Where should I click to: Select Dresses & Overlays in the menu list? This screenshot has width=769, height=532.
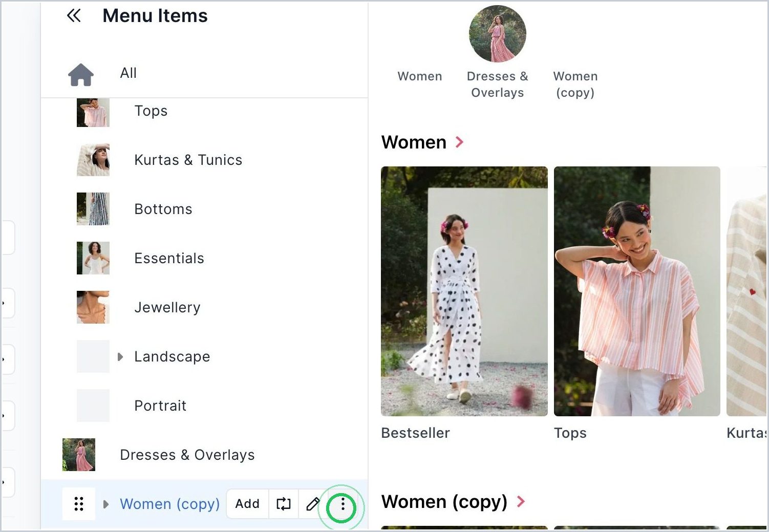187,455
